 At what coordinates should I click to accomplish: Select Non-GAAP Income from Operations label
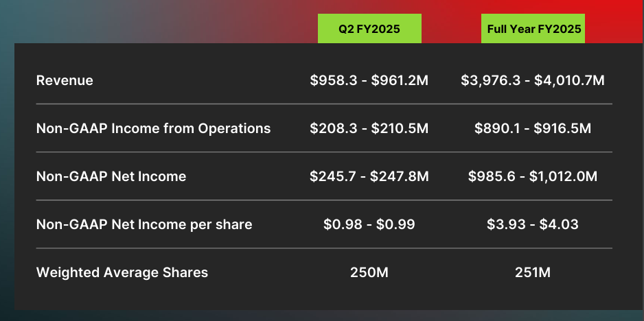[153, 128]
